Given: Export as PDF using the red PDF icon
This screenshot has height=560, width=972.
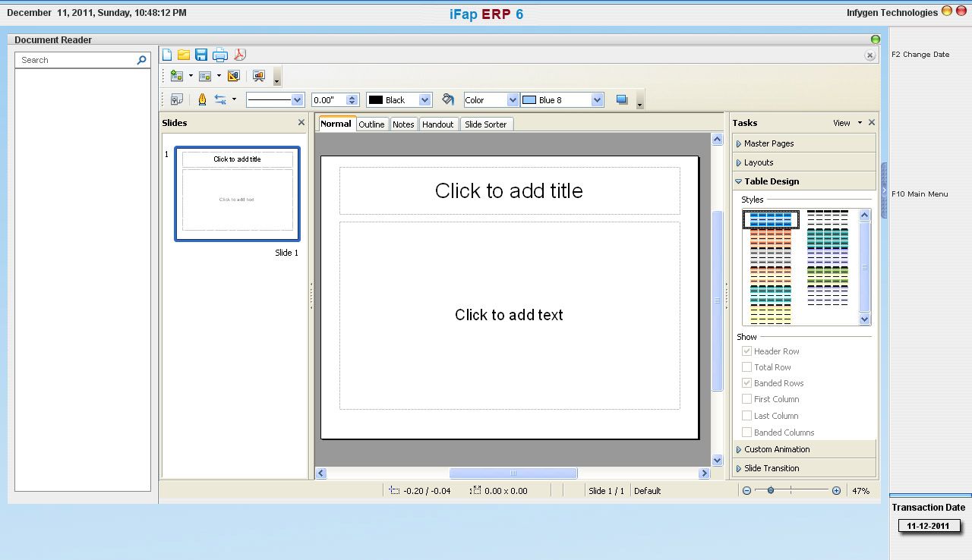Looking at the screenshot, I should [240, 55].
